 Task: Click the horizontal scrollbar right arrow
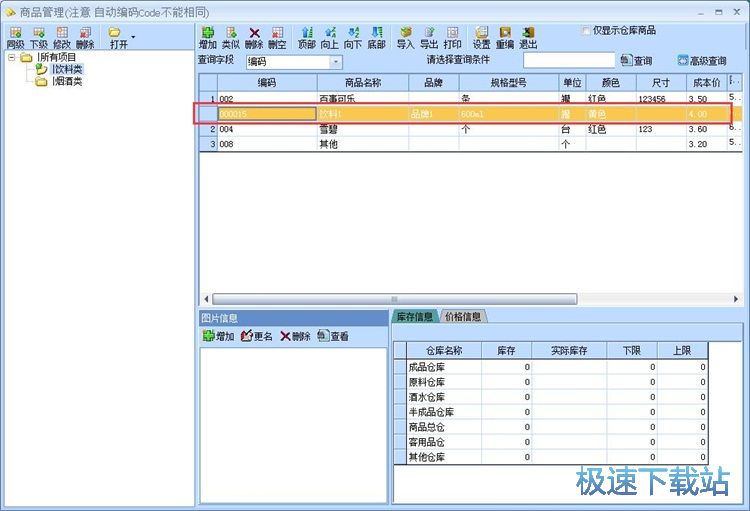[736, 299]
